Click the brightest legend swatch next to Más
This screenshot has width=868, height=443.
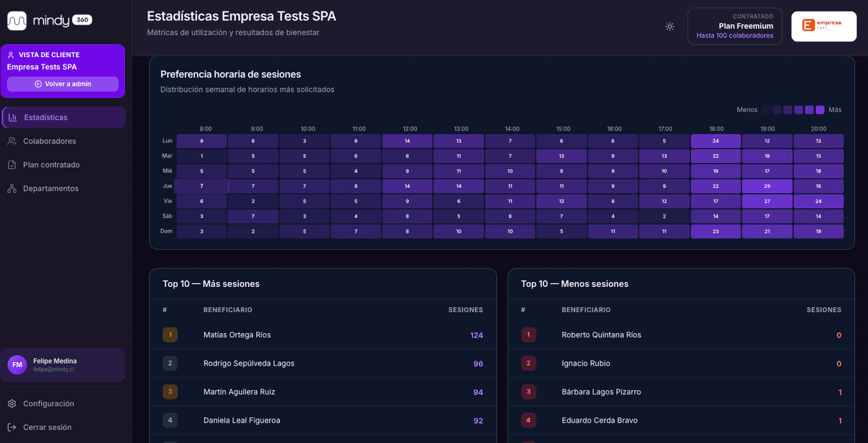pyautogui.click(x=820, y=110)
